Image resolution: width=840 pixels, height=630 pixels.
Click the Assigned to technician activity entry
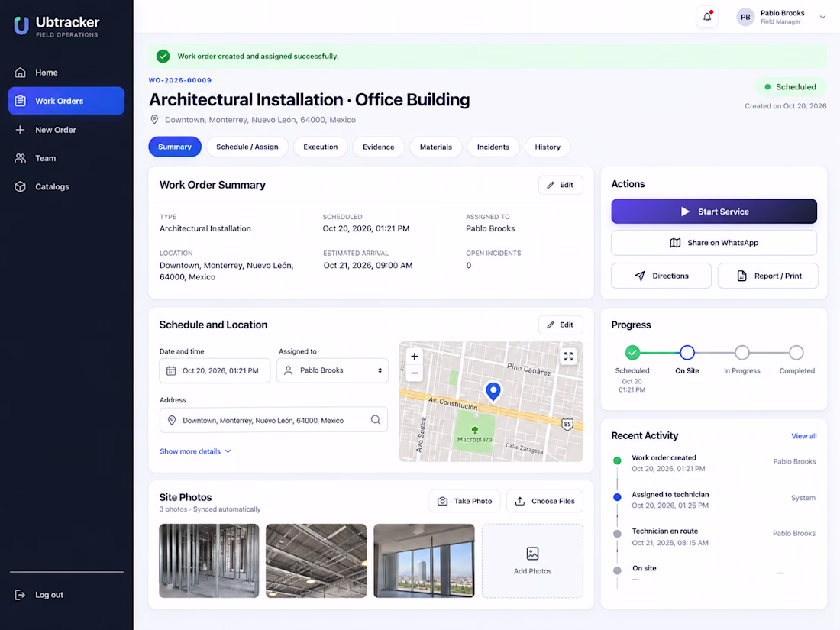point(715,499)
